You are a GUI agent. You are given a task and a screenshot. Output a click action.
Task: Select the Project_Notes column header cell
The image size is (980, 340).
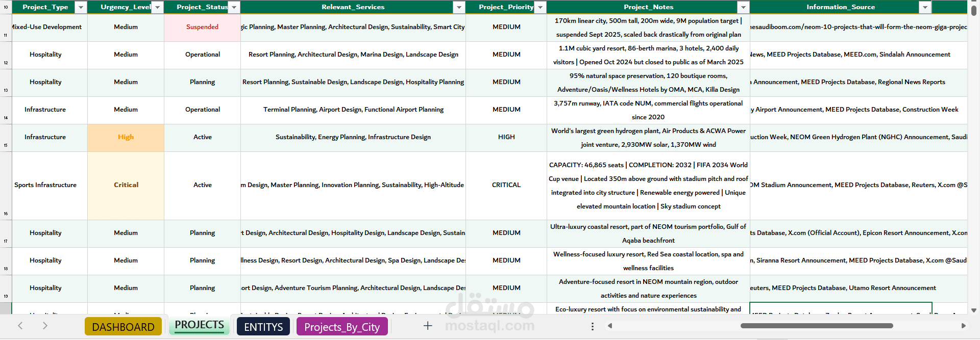(x=648, y=7)
